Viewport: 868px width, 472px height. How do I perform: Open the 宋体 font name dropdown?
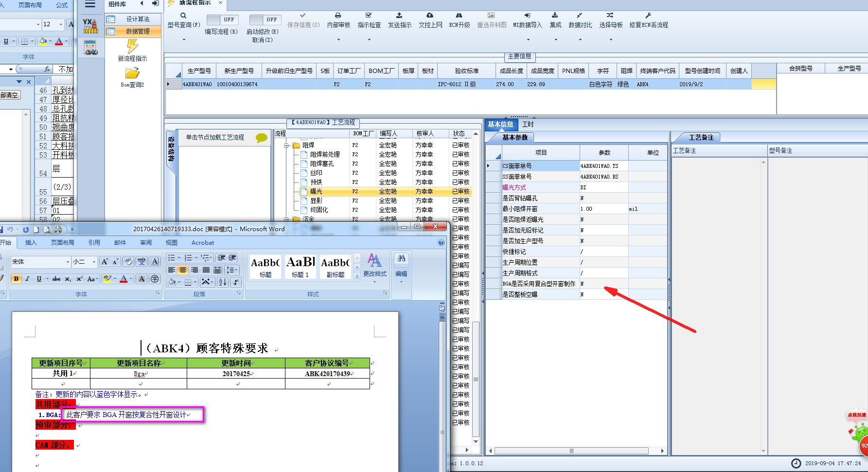[x=68, y=262]
